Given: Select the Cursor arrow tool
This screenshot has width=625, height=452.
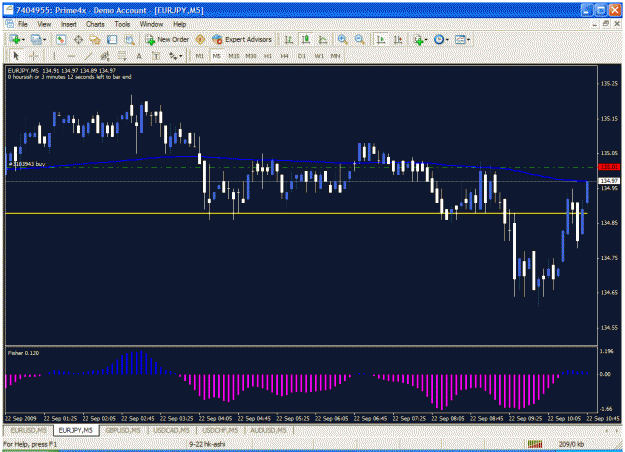Looking at the screenshot, I should 16,56.
